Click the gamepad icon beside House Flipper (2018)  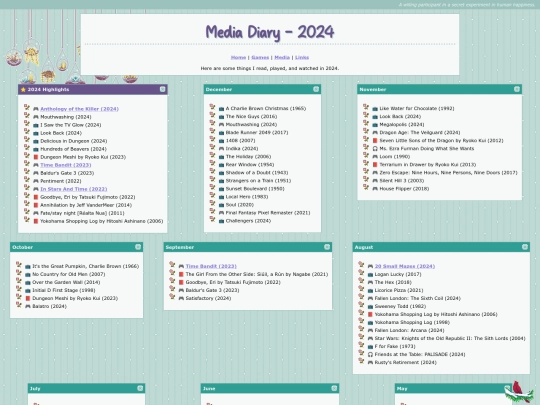tap(375, 189)
